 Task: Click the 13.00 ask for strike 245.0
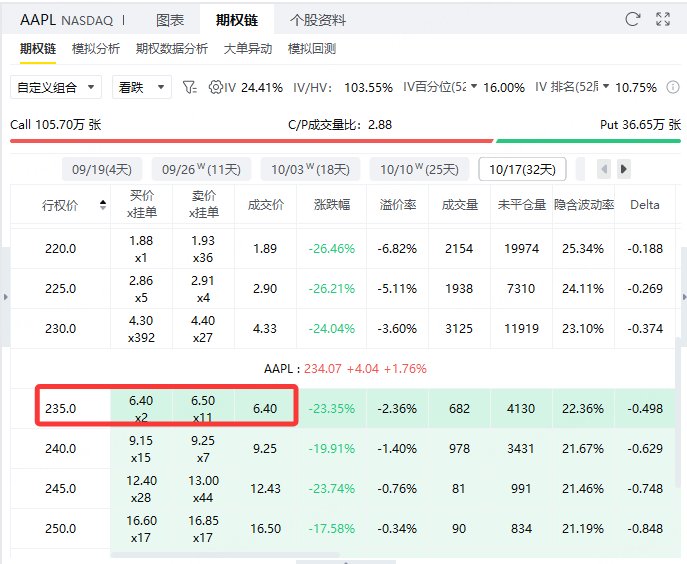[203, 480]
